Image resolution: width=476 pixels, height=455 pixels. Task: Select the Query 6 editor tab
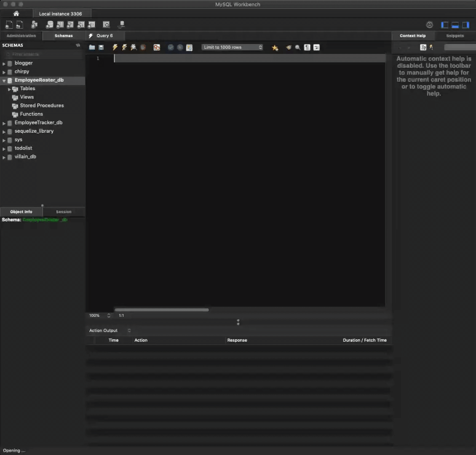(x=105, y=36)
